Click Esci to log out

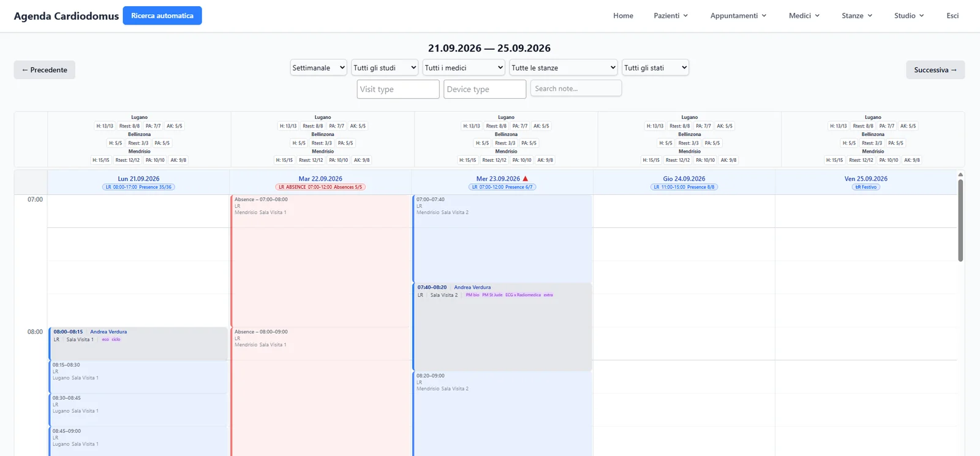pyautogui.click(x=952, y=16)
